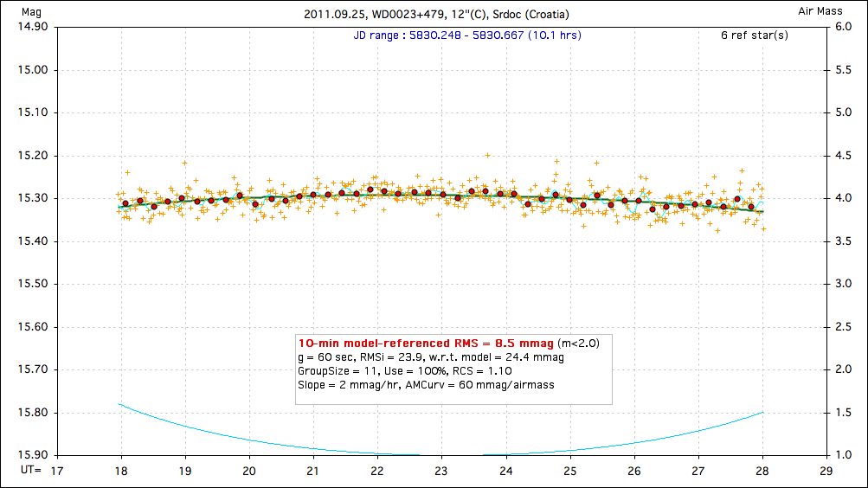Click the first red data point near UT 18
The image size is (868, 488).
pos(125,203)
